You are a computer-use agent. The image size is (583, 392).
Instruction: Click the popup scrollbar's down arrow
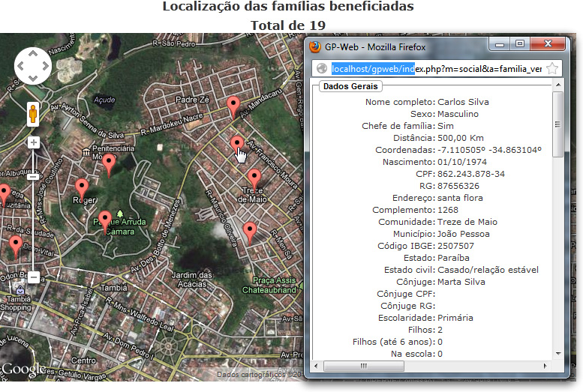(558, 354)
